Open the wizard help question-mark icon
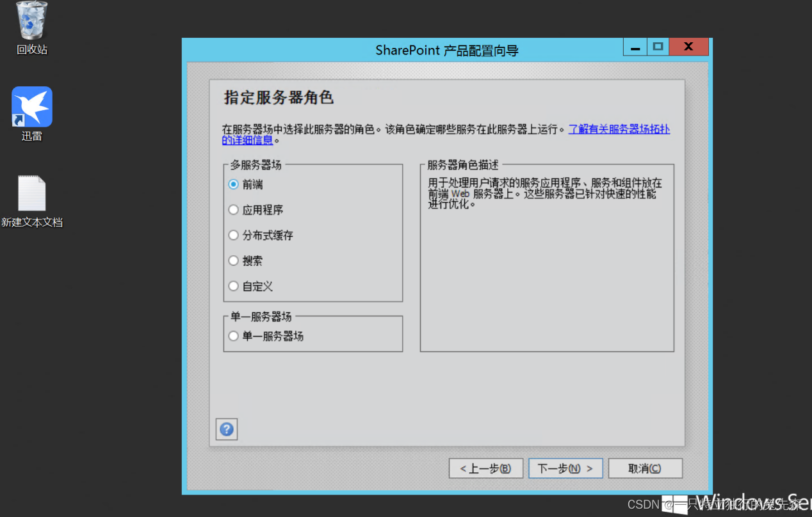812x517 pixels. tap(227, 429)
